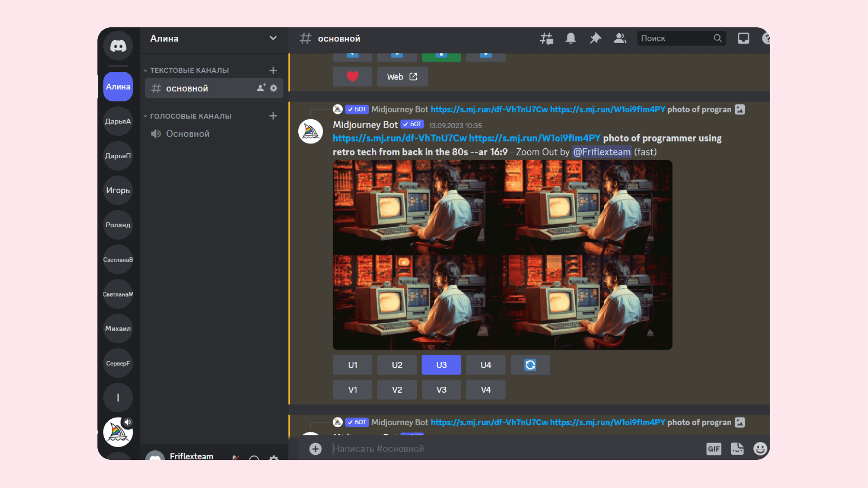Click the notification bell icon
868x488 pixels.
[571, 38]
